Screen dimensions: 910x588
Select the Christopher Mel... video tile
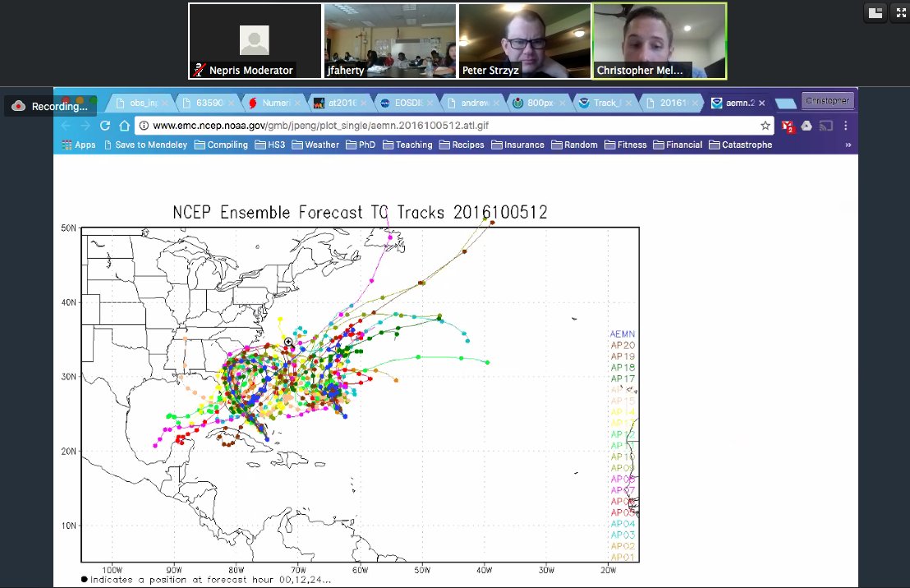pyautogui.click(x=660, y=40)
